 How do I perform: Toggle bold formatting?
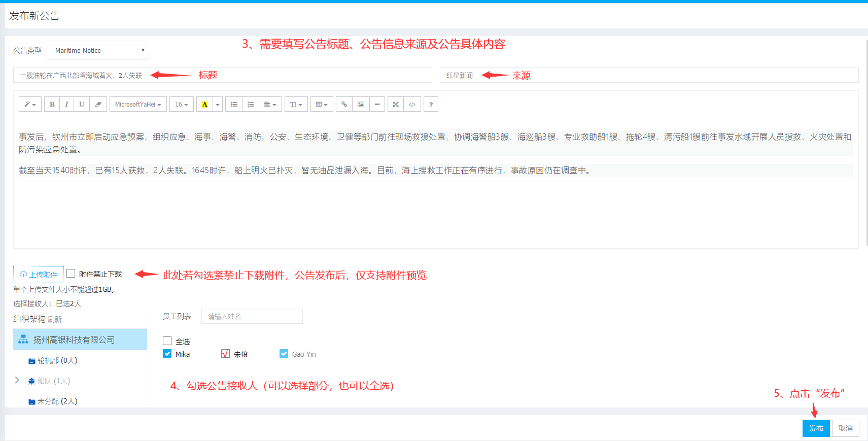(52, 104)
